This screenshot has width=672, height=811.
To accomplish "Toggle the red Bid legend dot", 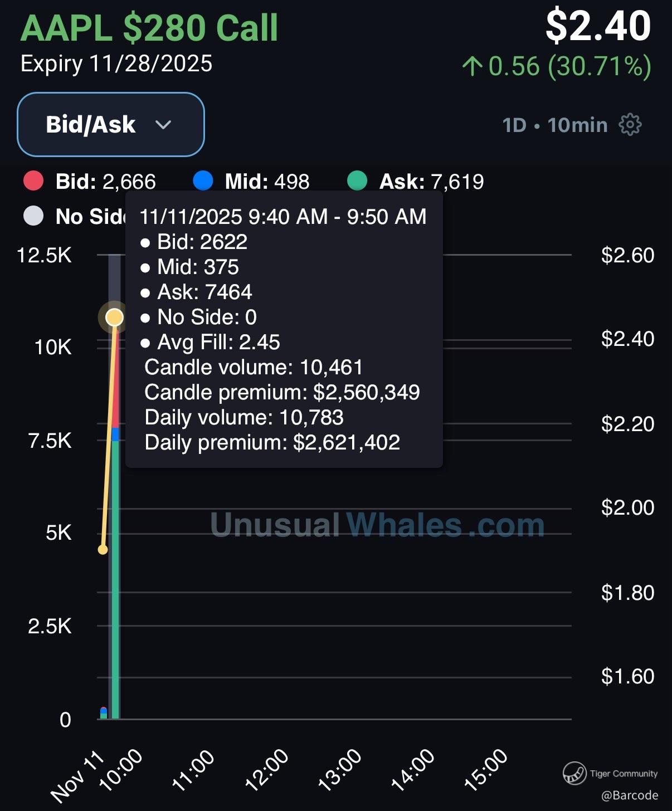I will (x=33, y=181).
